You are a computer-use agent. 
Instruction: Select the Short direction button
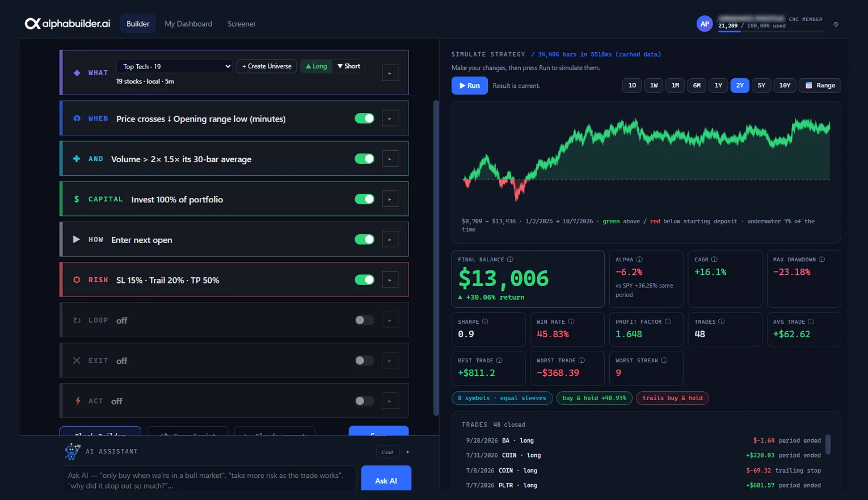(348, 66)
